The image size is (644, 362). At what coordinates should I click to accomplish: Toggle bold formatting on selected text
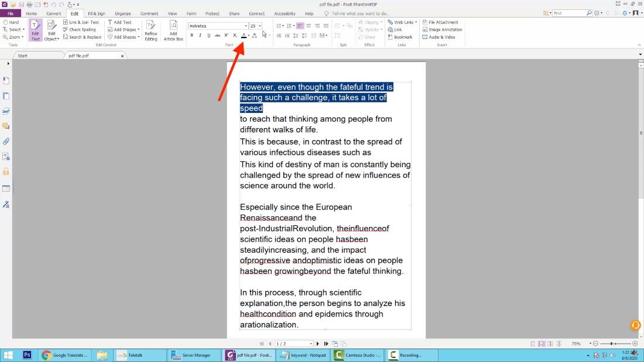[x=191, y=35]
